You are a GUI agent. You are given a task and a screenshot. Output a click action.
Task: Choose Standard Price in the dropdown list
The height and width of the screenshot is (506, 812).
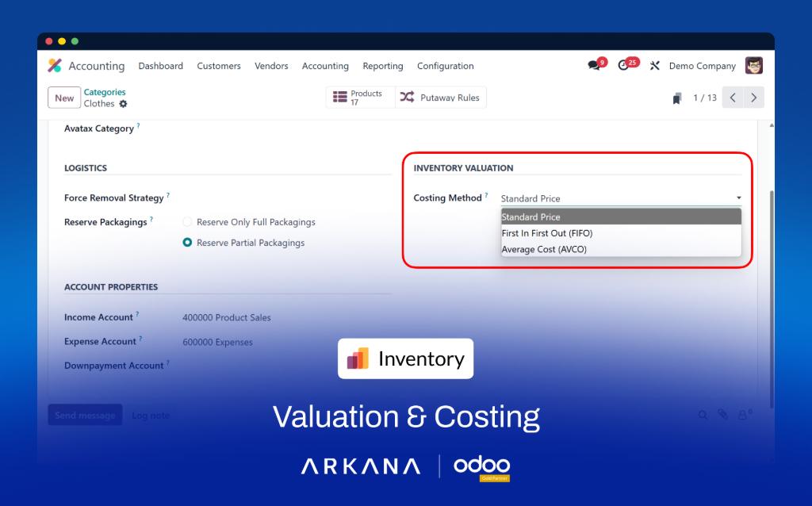pos(621,217)
